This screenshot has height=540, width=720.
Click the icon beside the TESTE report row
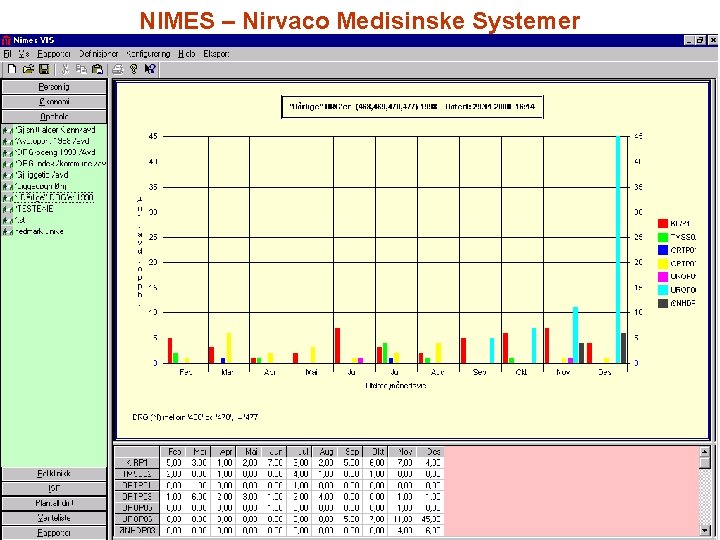pyautogui.click(x=8, y=209)
